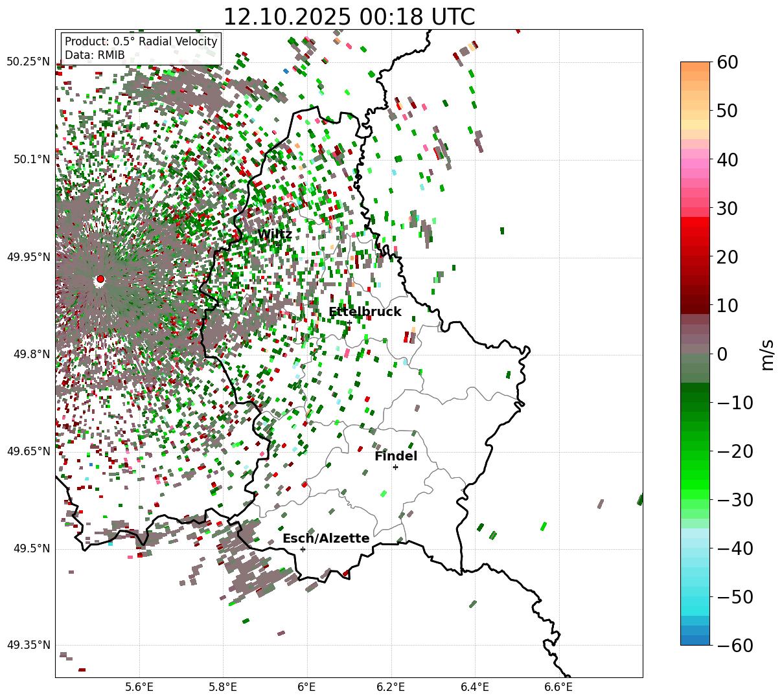Image resolution: width=782 pixels, height=700 pixels.
Task: Select the Wiltz city label
Action: pos(275,234)
